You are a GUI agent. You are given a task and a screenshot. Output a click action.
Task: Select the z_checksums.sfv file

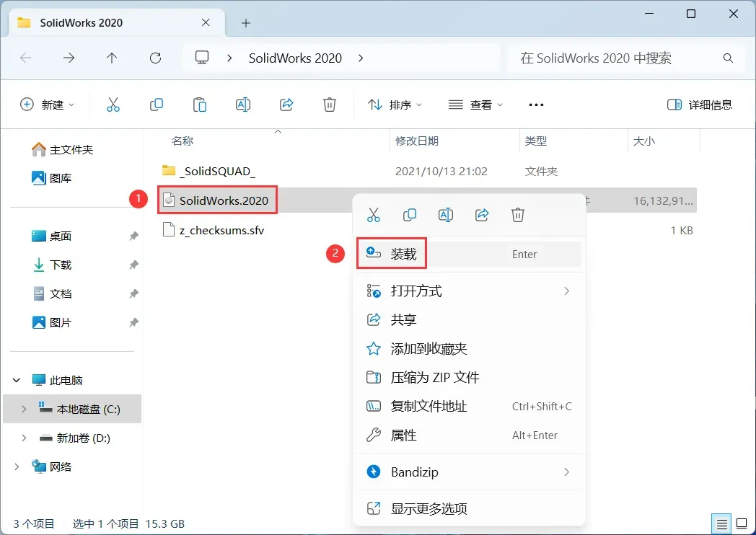(214, 230)
